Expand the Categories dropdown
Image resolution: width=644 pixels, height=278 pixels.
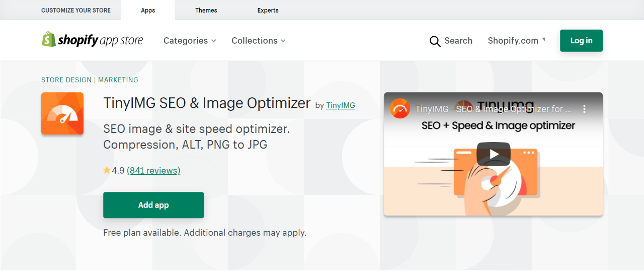click(190, 41)
